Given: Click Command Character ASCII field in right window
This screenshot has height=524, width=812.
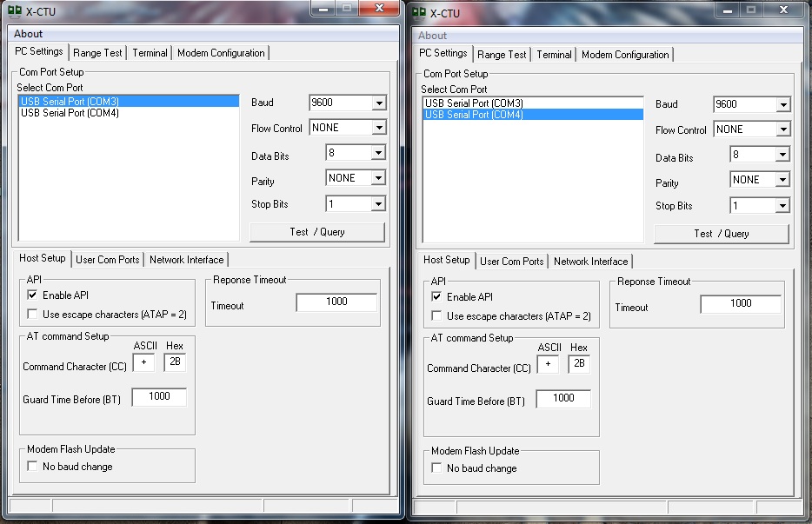Looking at the screenshot, I should pos(548,364).
